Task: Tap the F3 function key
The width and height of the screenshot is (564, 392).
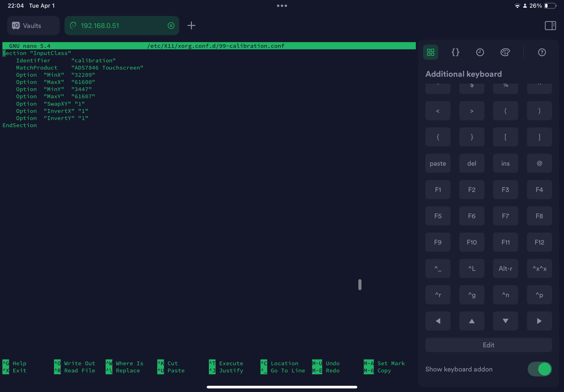Action: pos(505,190)
